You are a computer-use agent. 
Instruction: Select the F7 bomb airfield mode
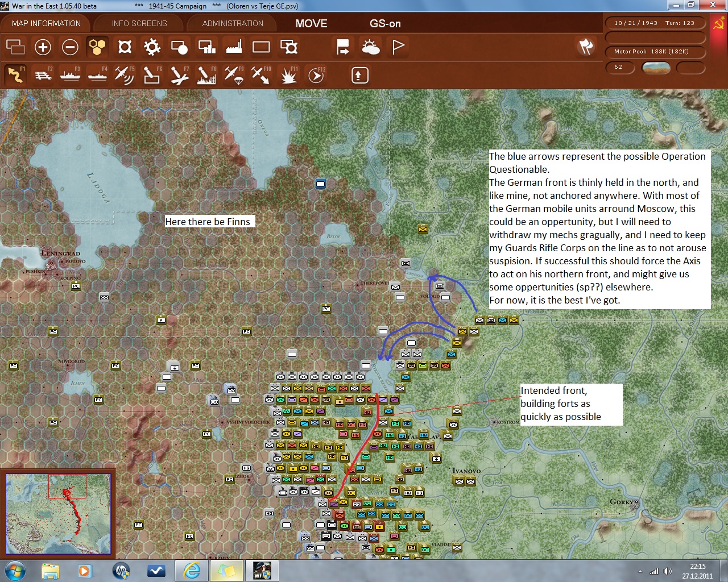coord(179,75)
